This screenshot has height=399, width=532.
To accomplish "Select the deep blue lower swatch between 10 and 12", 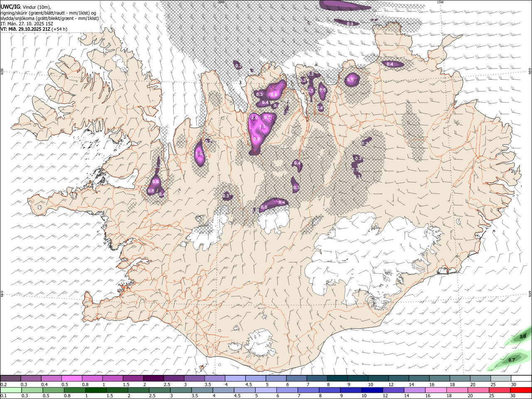I will [372, 390].
